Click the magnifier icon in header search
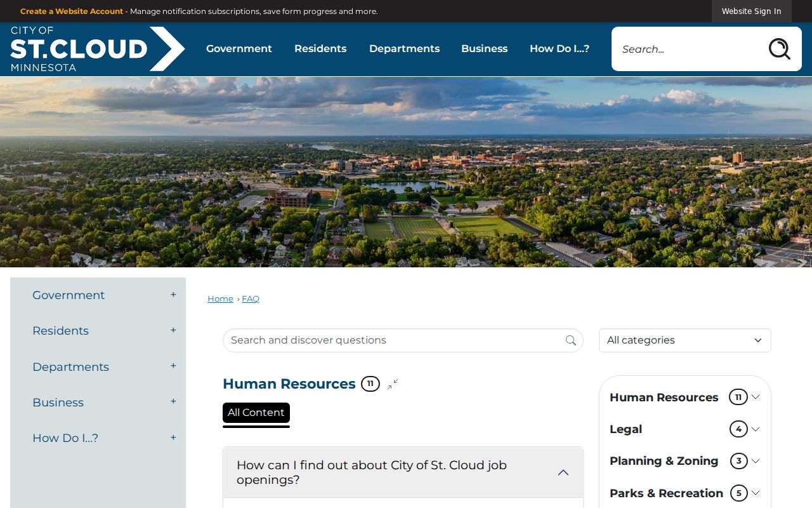 (779, 49)
